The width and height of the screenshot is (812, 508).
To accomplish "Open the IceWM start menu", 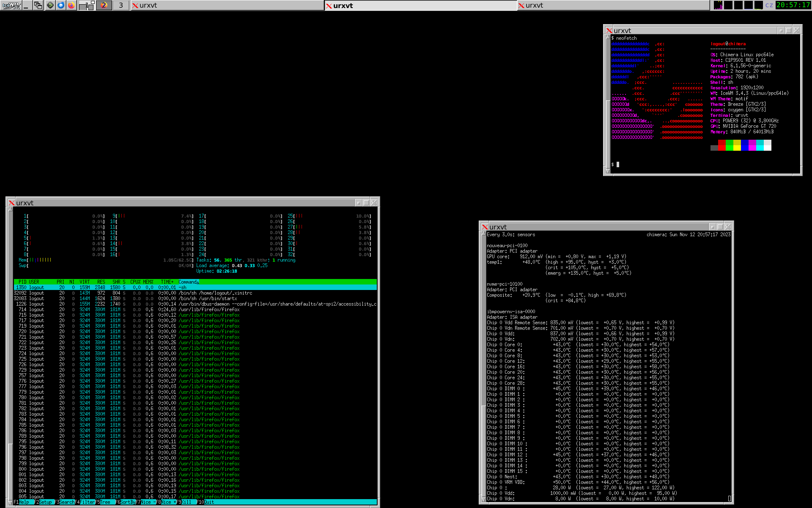I will (x=11, y=5).
